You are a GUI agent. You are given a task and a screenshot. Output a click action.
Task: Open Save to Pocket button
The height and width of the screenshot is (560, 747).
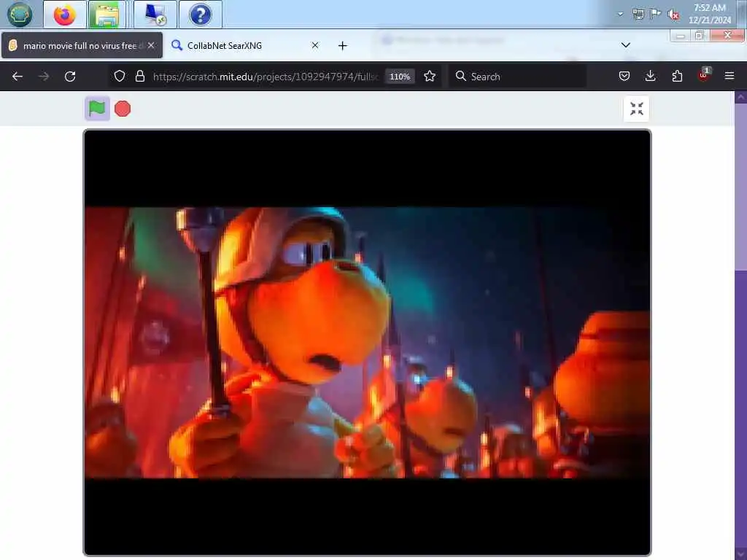(x=624, y=76)
